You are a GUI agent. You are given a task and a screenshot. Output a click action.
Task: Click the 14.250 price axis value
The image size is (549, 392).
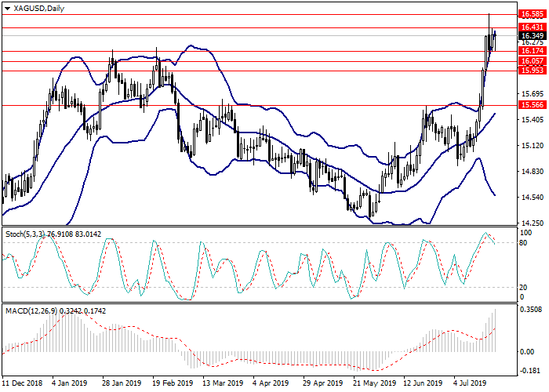tap(531, 223)
